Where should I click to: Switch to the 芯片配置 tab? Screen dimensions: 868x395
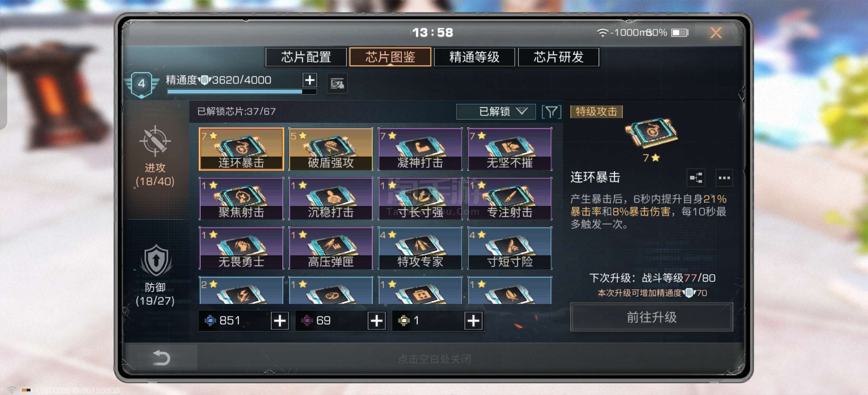point(306,57)
